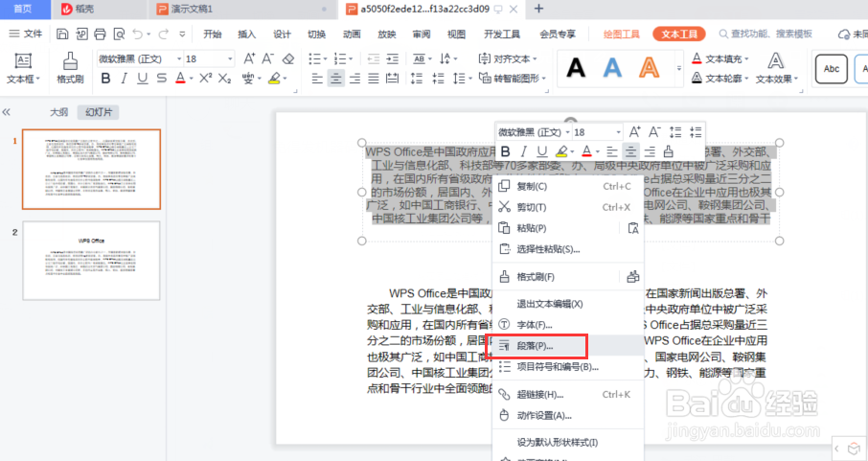Click the Redo arrow icon

click(x=163, y=35)
